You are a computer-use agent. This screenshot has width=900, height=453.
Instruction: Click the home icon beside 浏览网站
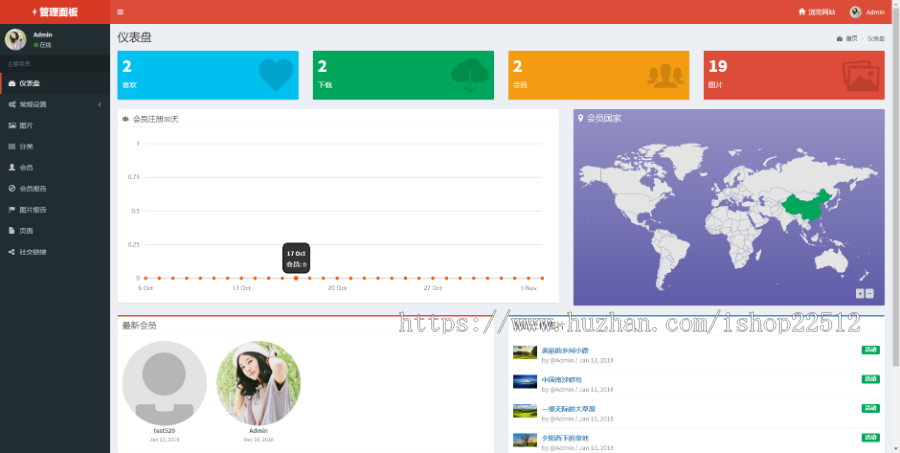pos(802,11)
